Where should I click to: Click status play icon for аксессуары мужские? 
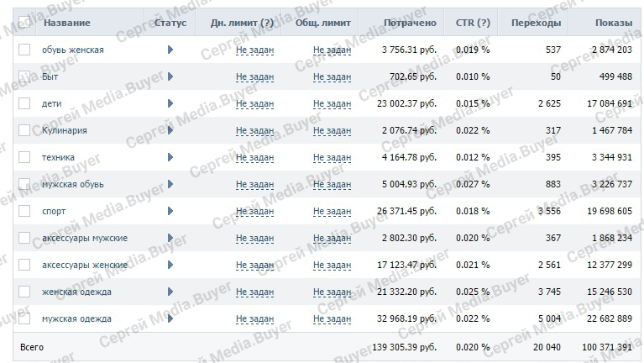point(170,238)
